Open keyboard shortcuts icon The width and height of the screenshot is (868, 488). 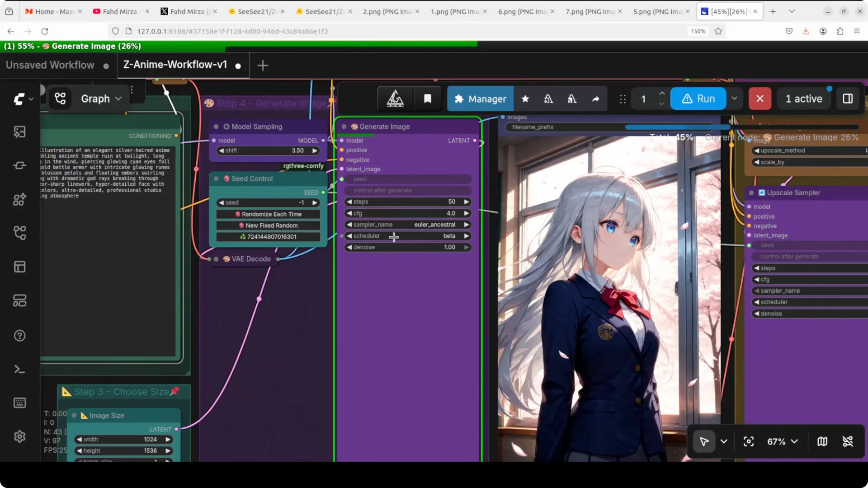click(19, 403)
